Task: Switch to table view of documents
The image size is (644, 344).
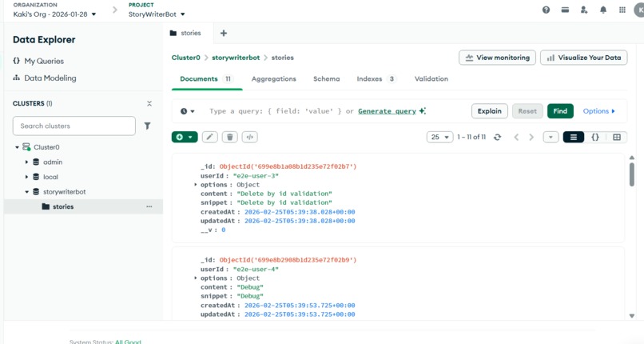Action: point(617,138)
